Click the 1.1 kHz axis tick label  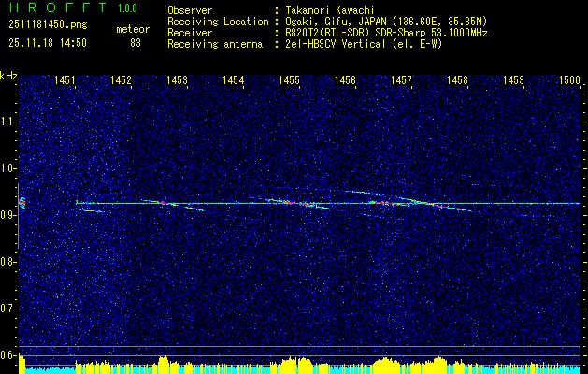click(7, 122)
